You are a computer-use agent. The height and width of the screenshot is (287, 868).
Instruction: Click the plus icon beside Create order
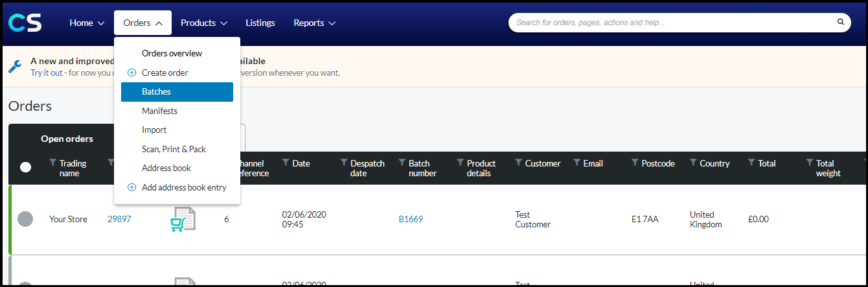(x=131, y=73)
